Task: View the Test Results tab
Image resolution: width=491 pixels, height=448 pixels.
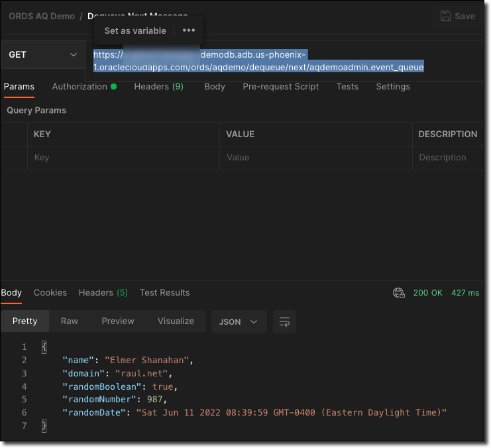Action: click(164, 293)
